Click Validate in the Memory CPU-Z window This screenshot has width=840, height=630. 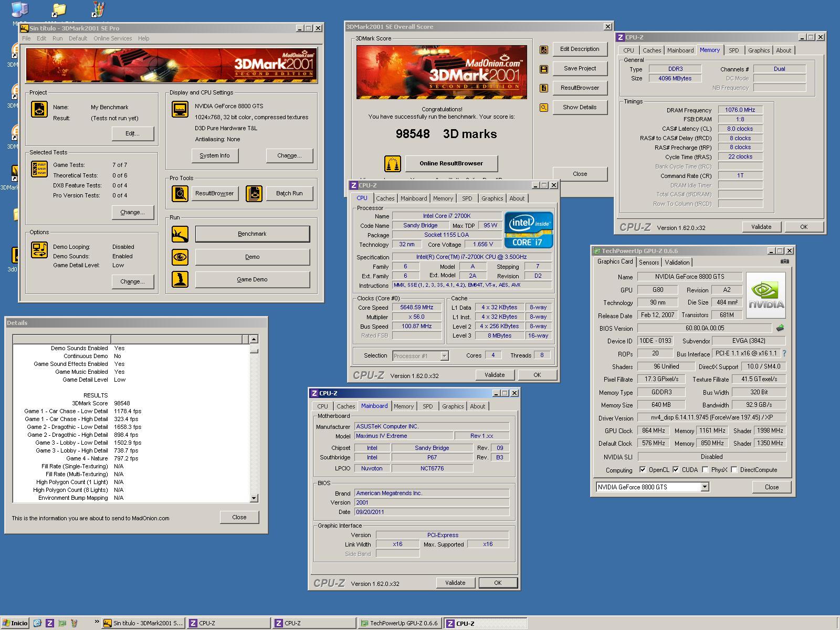[x=761, y=227]
